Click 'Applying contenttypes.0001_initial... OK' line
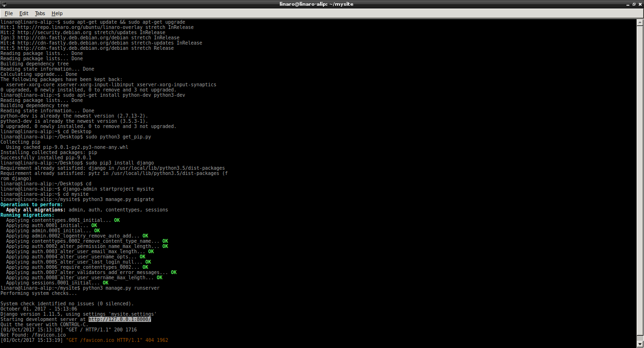Image resolution: width=644 pixels, height=348 pixels. click(63, 220)
